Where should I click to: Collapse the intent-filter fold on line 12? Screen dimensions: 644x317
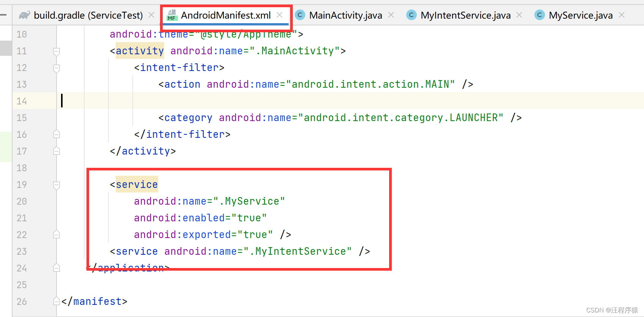click(x=57, y=68)
